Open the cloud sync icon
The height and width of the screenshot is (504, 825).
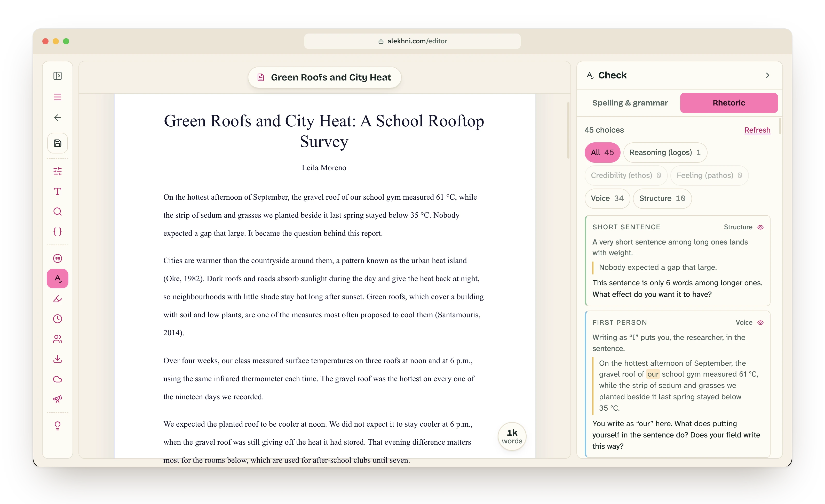pyautogui.click(x=58, y=379)
